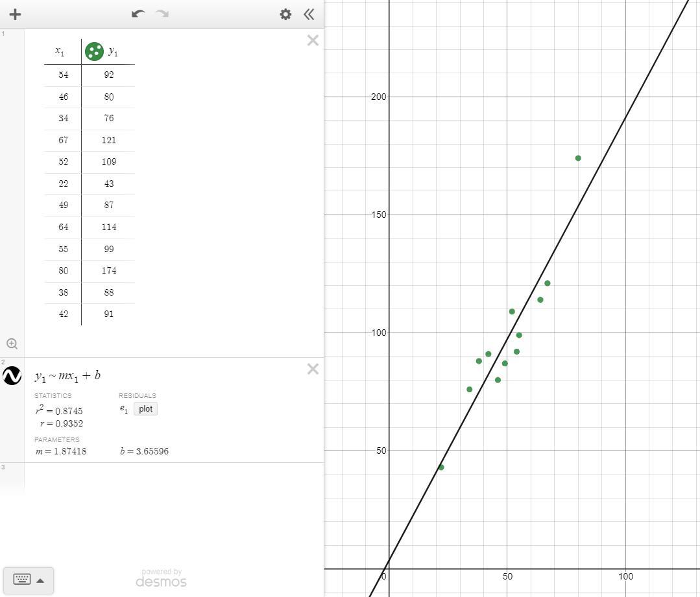Screen dimensions: 700x597
Task: Select the table cell with value 76
Action: (x=108, y=118)
